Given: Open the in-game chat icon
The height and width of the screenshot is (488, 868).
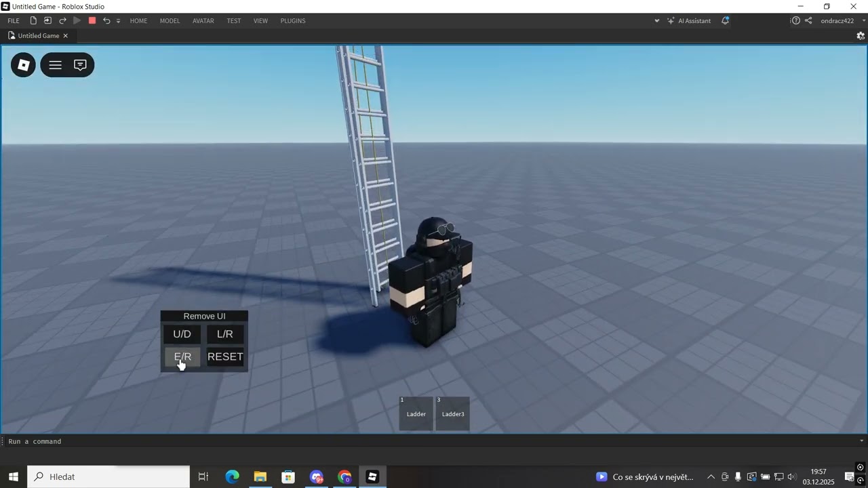Looking at the screenshot, I should (80, 65).
